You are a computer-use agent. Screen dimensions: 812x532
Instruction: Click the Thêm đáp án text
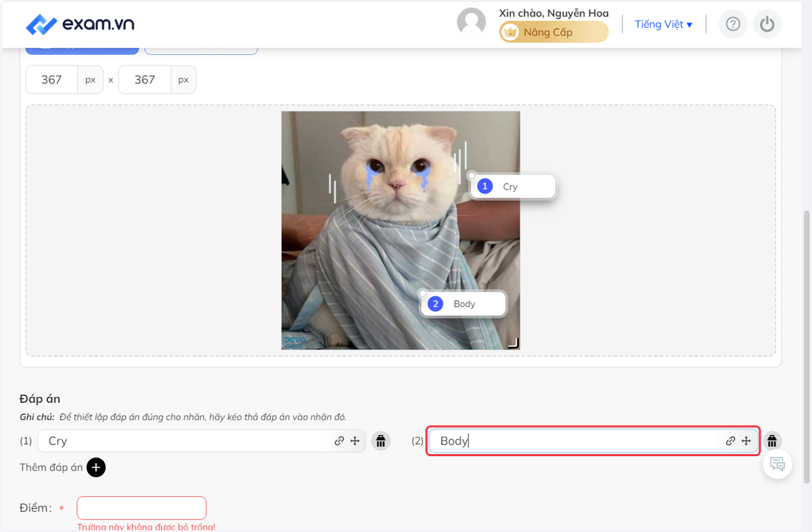click(51, 467)
